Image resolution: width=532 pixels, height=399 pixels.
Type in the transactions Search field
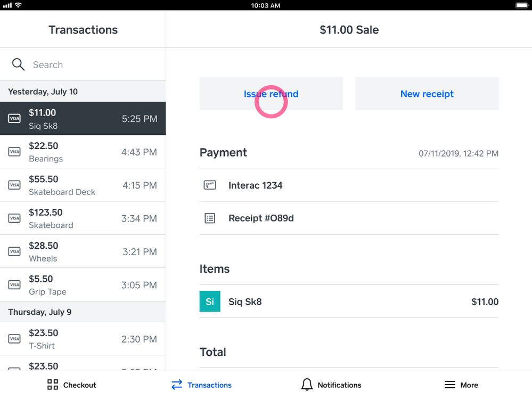[91, 65]
